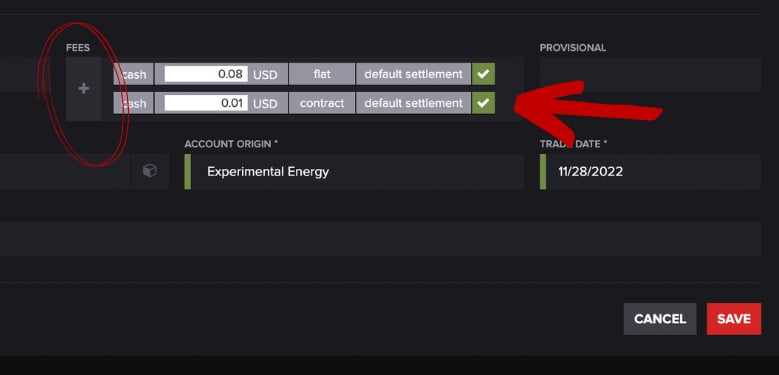Click the 0.08 fee amount field
Screen dimensions: 779x375
click(206, 74)
